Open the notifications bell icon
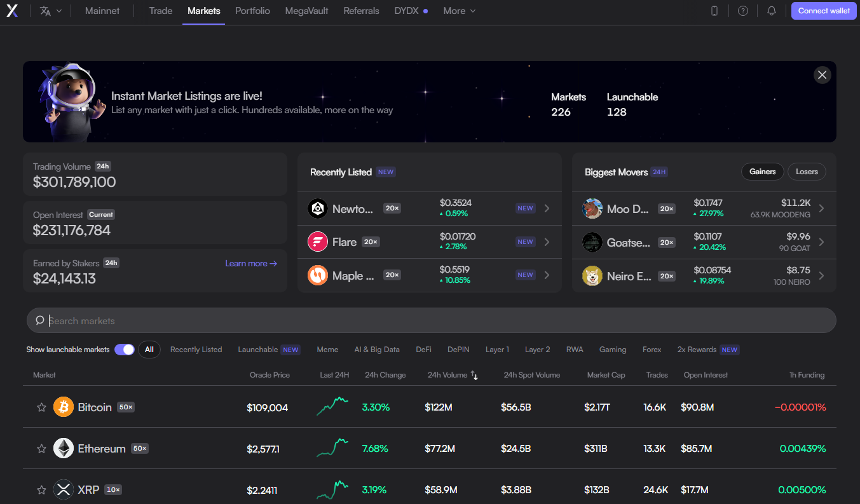 pos(772,11)
